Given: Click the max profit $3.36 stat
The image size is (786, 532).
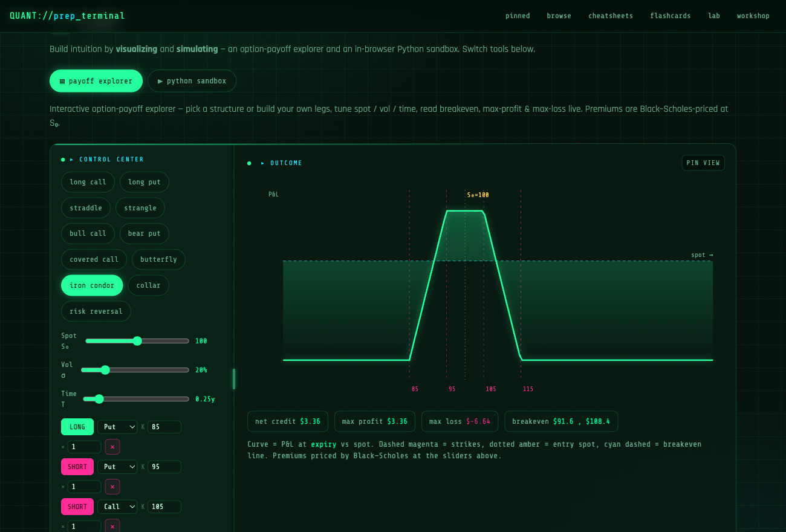Looking at the screenshot, I should pos(375,421).
